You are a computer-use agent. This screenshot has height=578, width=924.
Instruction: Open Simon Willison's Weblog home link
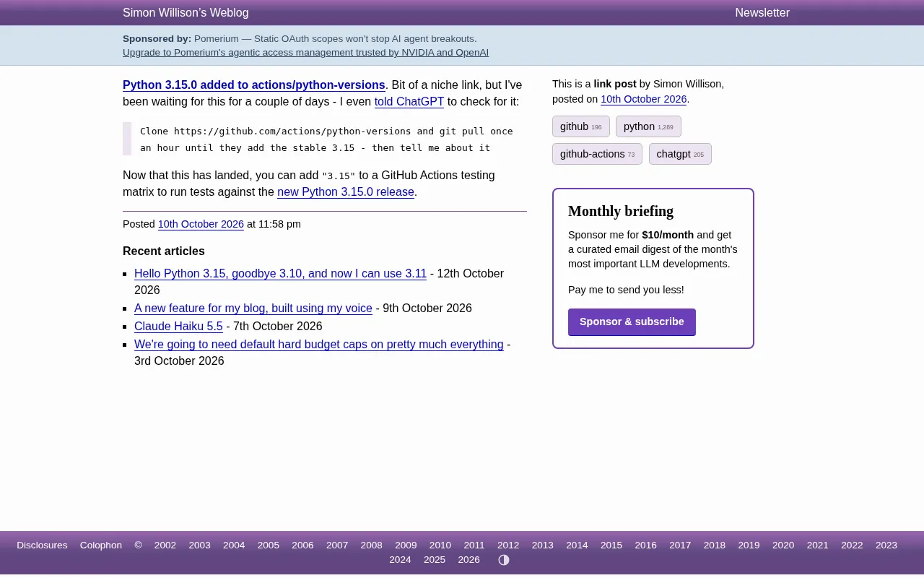pyautogui.click(x=186, y=13)
